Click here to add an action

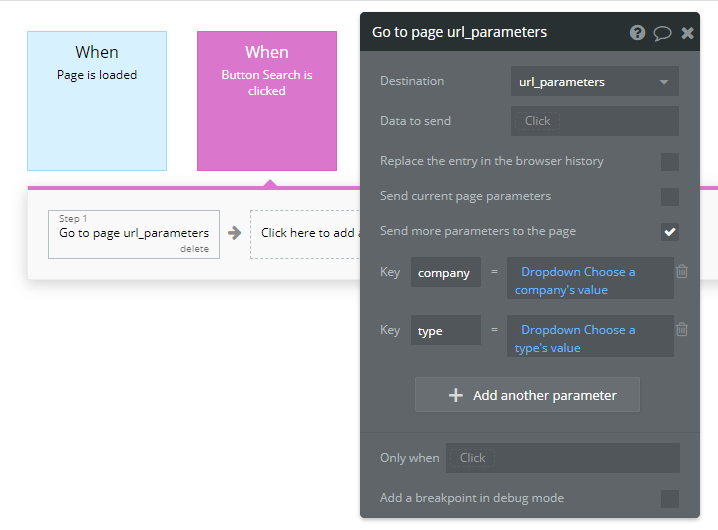coord(305,234)
